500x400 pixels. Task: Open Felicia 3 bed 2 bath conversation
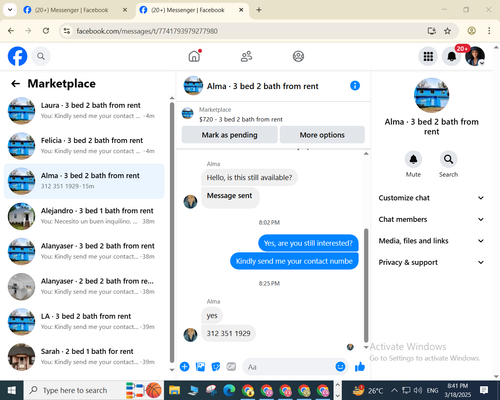point(84,146)
